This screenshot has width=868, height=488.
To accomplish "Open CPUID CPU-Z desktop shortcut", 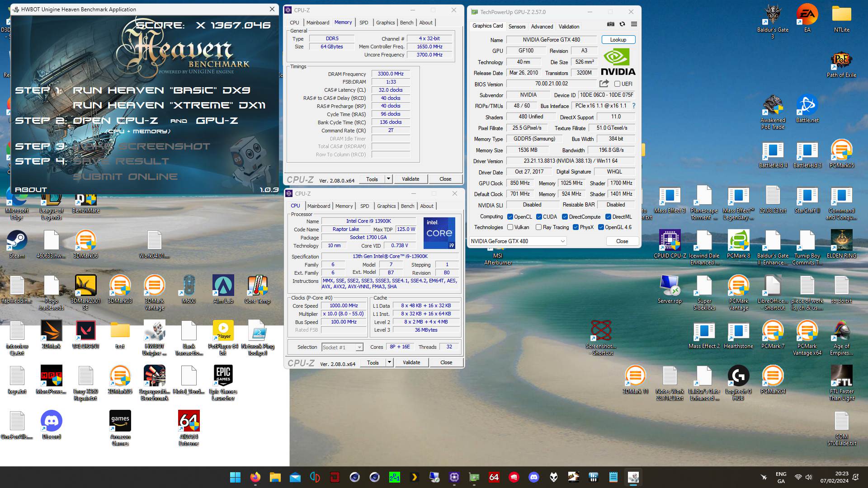I will click(670, 244).
